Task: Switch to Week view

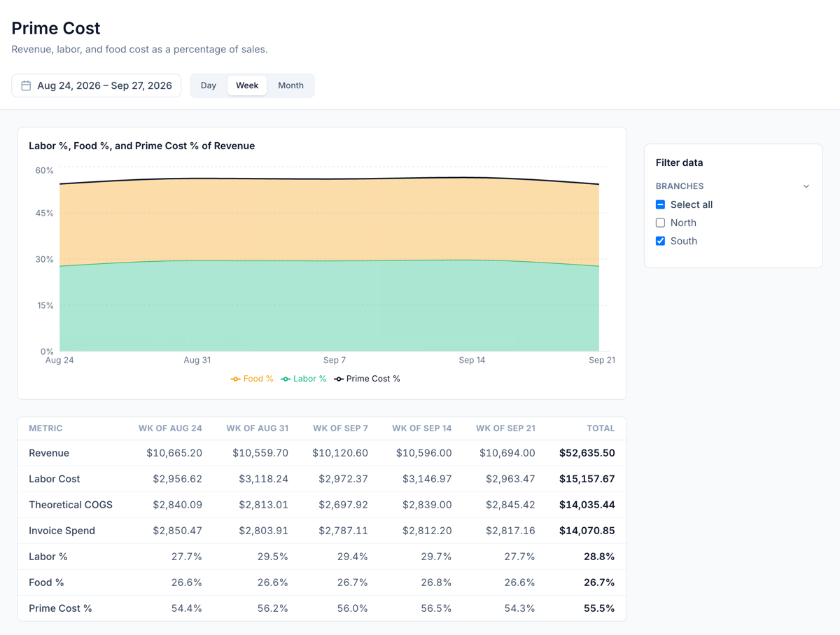Action: pyautogui.click(x=247, y=85)
